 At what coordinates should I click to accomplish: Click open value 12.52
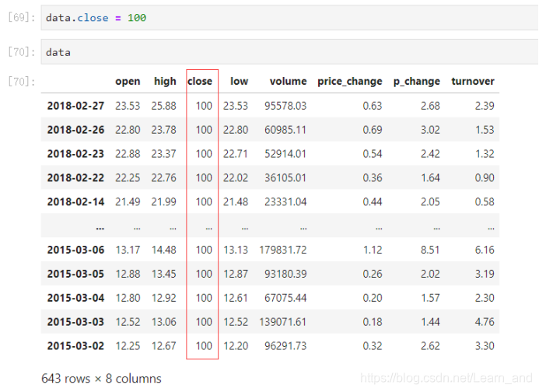tap(128, 322)
